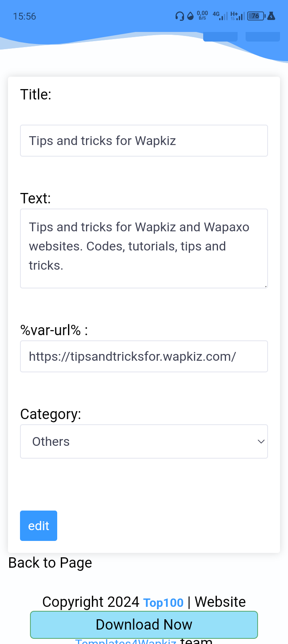Image resolution: width=288 pixels, height=644 pixels.
Task: Focus the Title input field
Action: click(x=144, y=141)
